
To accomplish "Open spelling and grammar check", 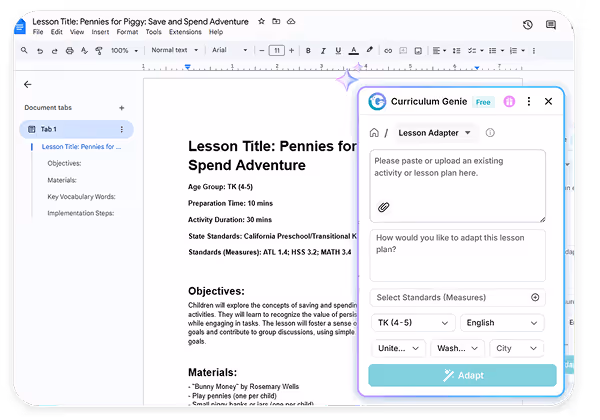I will click(84, 50).
